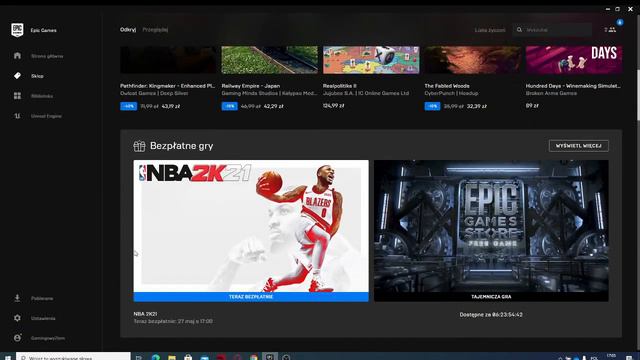
Task: Click the Ustawienia sidebar label
Action: click(x=43, y=318)
